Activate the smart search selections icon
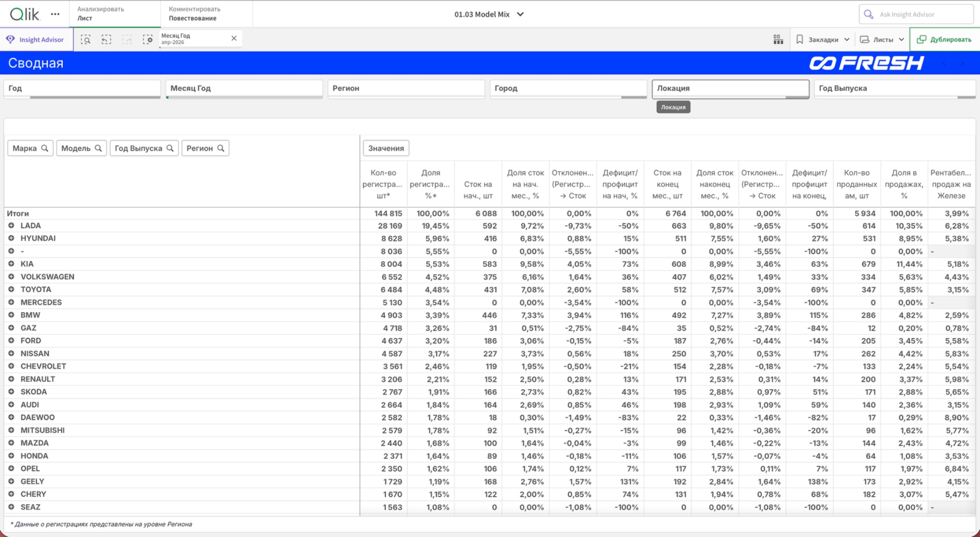The height and width of the screenshot is (537, 980). (x=86, y=40)
